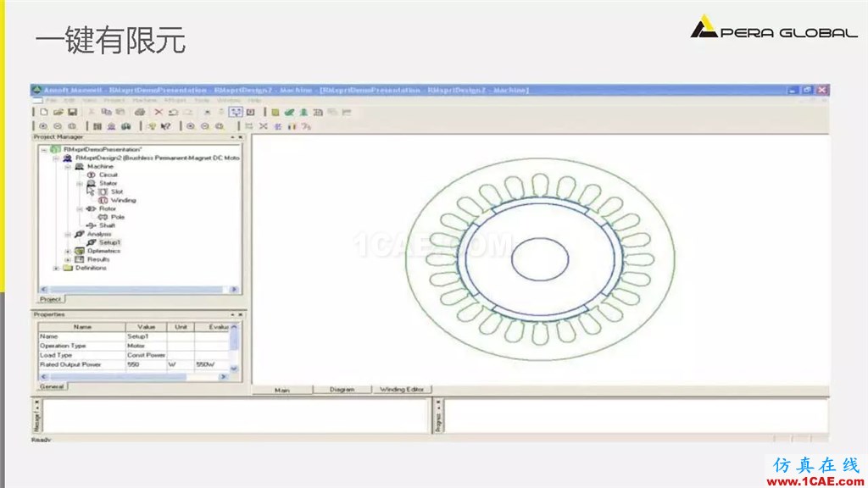Collapse the Analysis tree node
Screen dimensions: 868x488
[x=68, y=234]
